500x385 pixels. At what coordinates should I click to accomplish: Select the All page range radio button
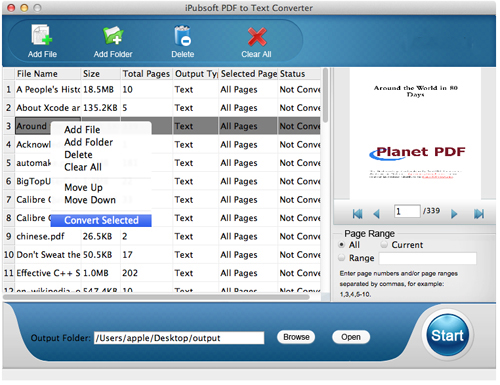(x=341, y=245)
